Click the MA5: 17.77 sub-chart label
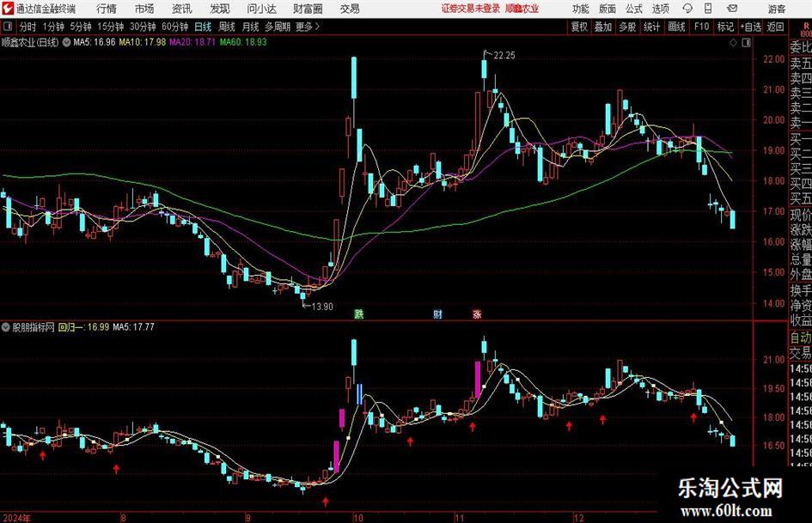Image resolution: width=812 pixels, height=523 pixels. tap(133, 327)
